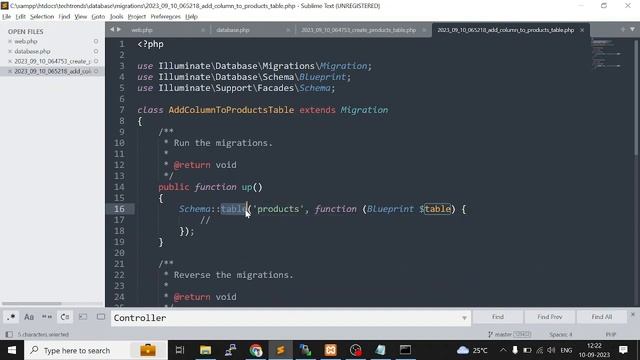Viewport: 640px width, 360px height.
Task: Open the terminal window taskbar icon
Action: pyautogui.click(x=405, y=350)
